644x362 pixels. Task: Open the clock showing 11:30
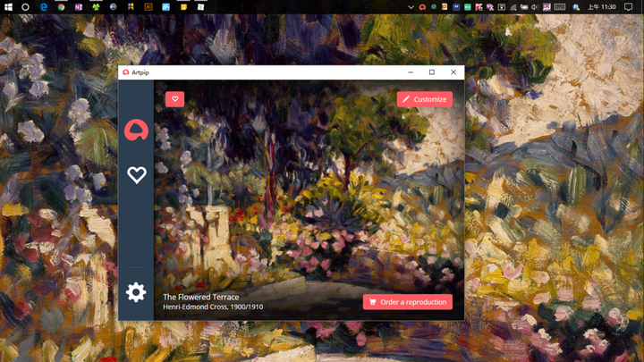[602, 7]
